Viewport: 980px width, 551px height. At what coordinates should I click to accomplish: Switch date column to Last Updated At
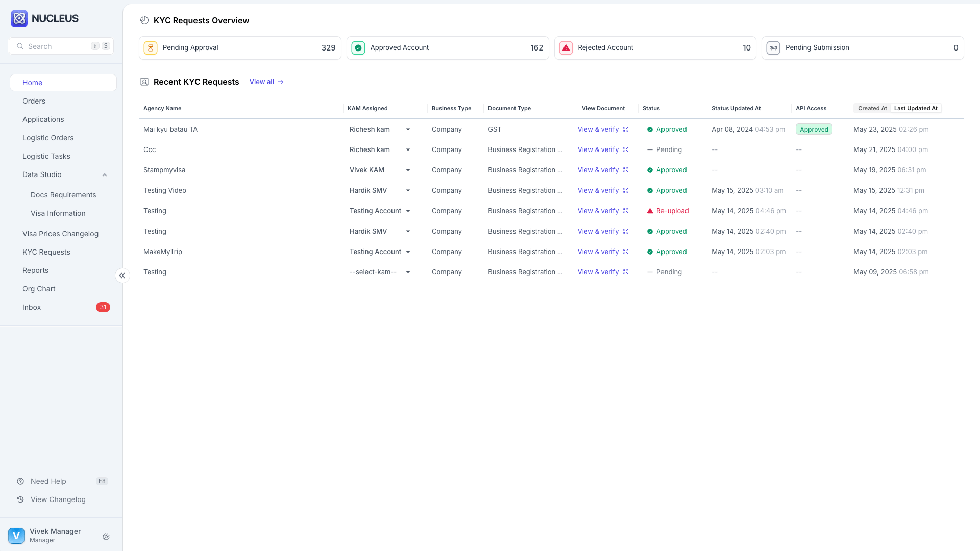click(x=916, y=108)
